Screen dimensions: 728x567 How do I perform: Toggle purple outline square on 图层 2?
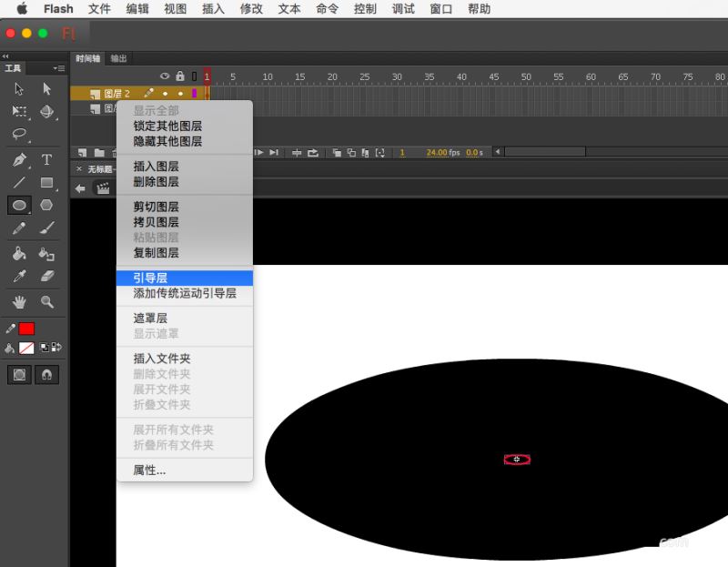pos(195,94)
